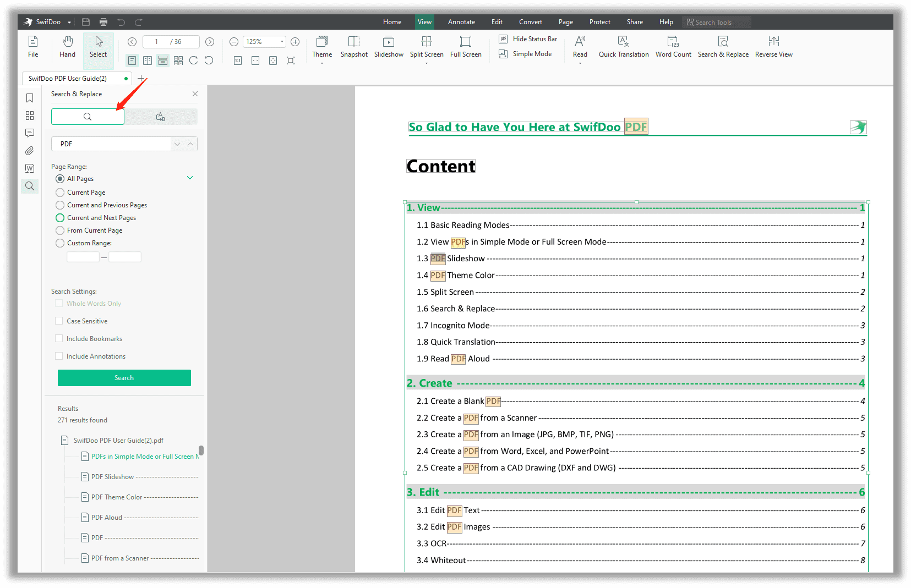The image size is (911, 588).
Task: Take a Snapshot
Action: tap(354, 47)
